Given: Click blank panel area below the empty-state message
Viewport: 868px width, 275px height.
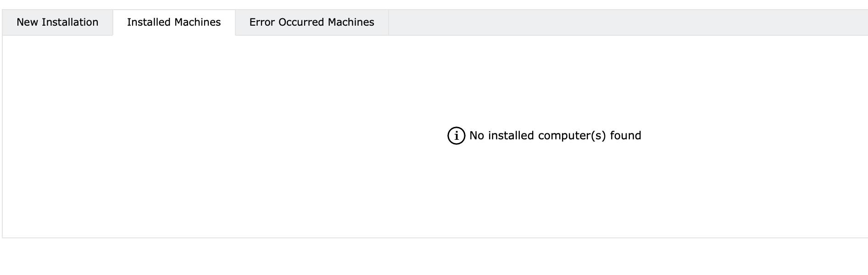Looking at the screenshot, I should [544, 192].
